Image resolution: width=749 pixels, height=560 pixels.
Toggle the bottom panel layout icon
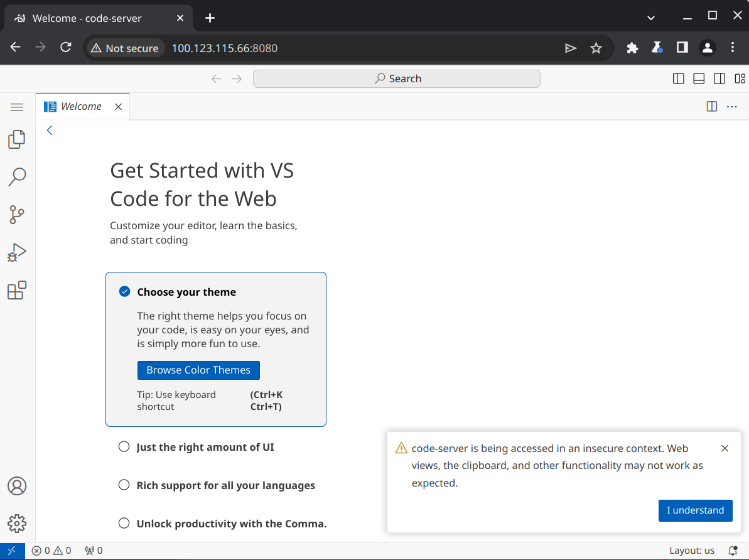click(x=699, y=78)
